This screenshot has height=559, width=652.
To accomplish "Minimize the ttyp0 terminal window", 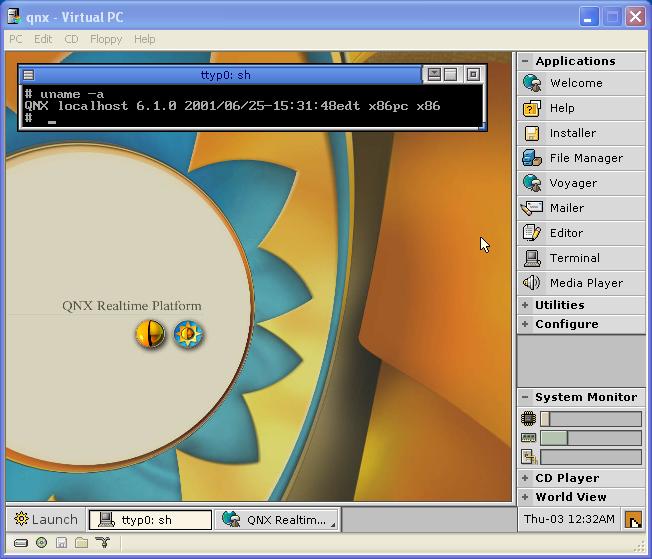I will tap(434, 74).
